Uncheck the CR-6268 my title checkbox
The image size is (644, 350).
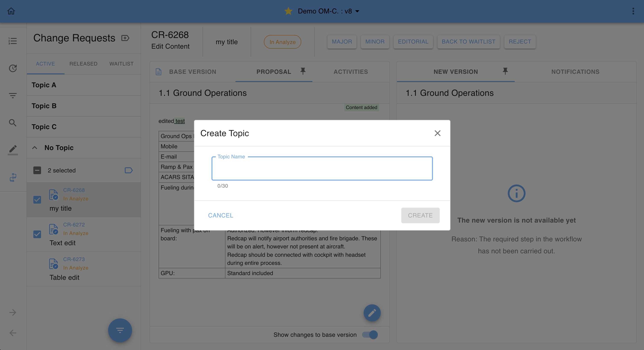[37, 200]
